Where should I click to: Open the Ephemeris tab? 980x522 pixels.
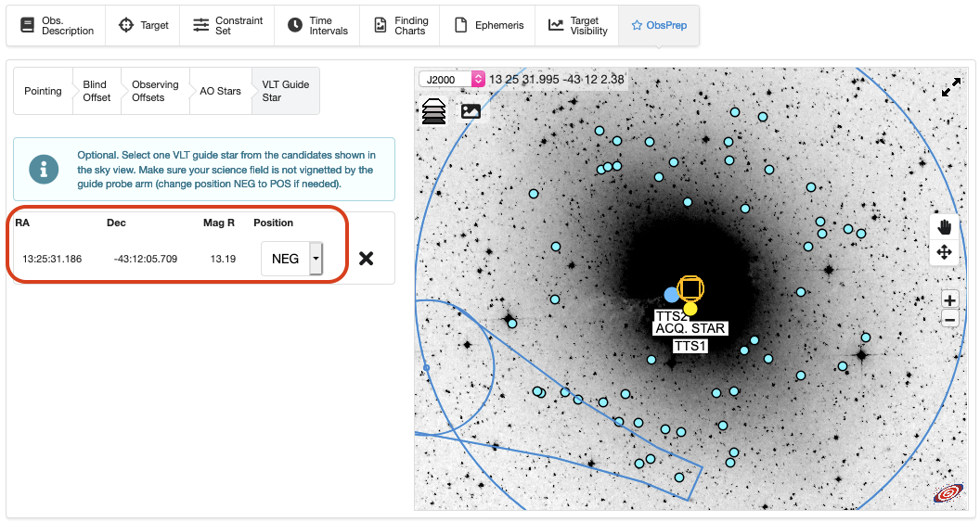pos(487,26)
